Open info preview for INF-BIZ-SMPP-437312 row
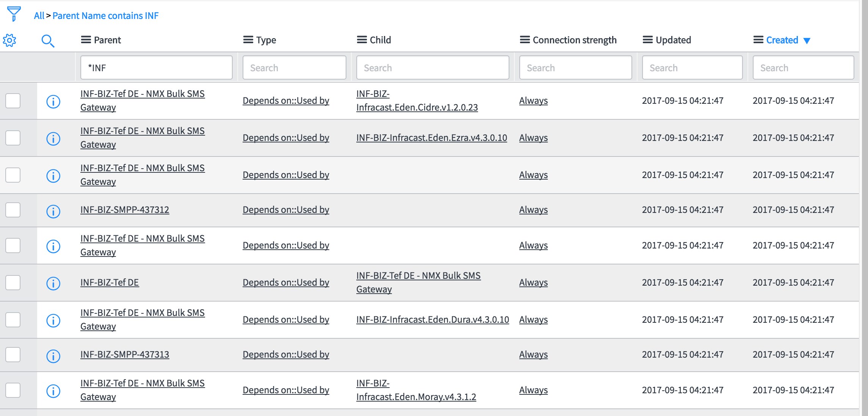Viewport: 868px width, 416px height. coord(53,211)
